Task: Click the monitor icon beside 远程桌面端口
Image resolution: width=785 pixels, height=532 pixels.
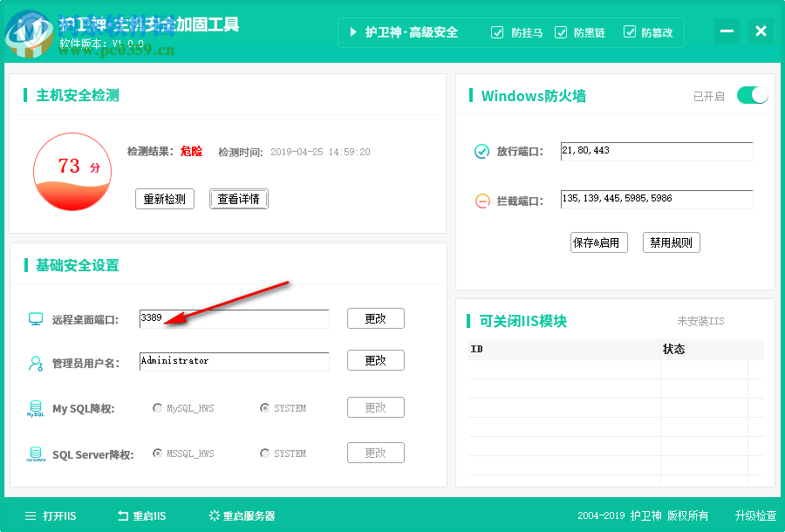Action: pos(35,318)
